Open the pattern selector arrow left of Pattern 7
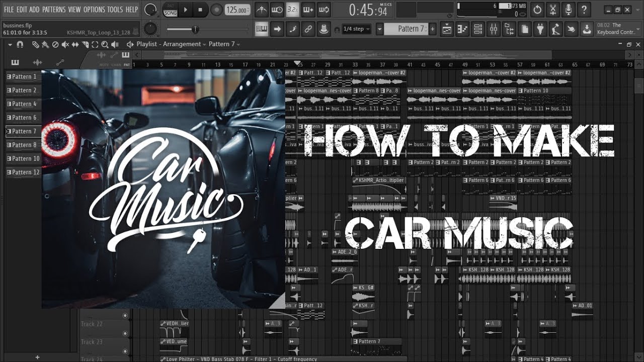 pyautogui.click(x=380, y=29)
